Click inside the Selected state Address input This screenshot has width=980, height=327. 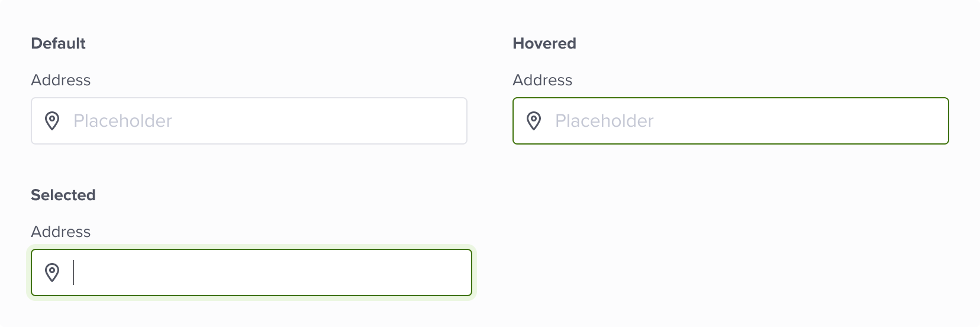coord(252,272)
